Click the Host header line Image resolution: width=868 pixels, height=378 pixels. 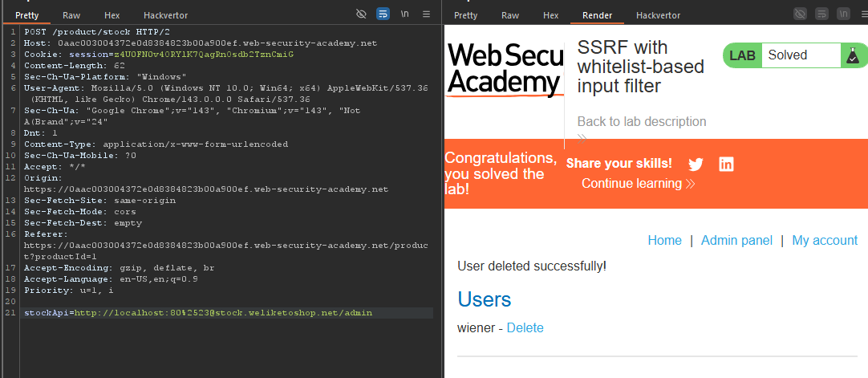tap(201, 43)
